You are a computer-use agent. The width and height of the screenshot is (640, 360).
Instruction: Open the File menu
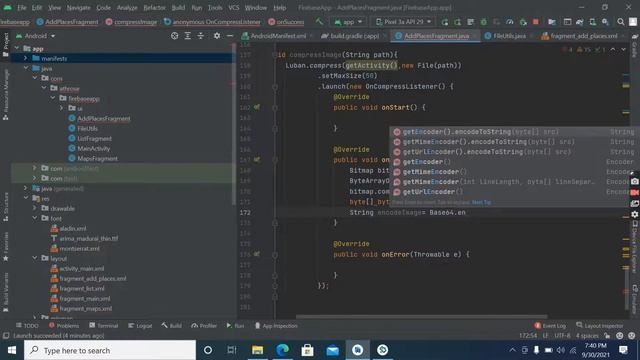pos(22,7)
